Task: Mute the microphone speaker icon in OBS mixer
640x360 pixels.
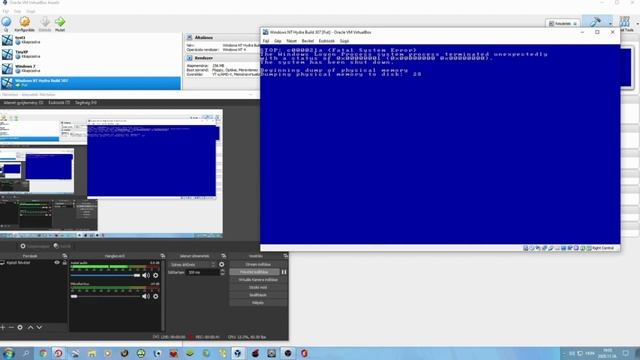Action: click(x=146, y=296)
